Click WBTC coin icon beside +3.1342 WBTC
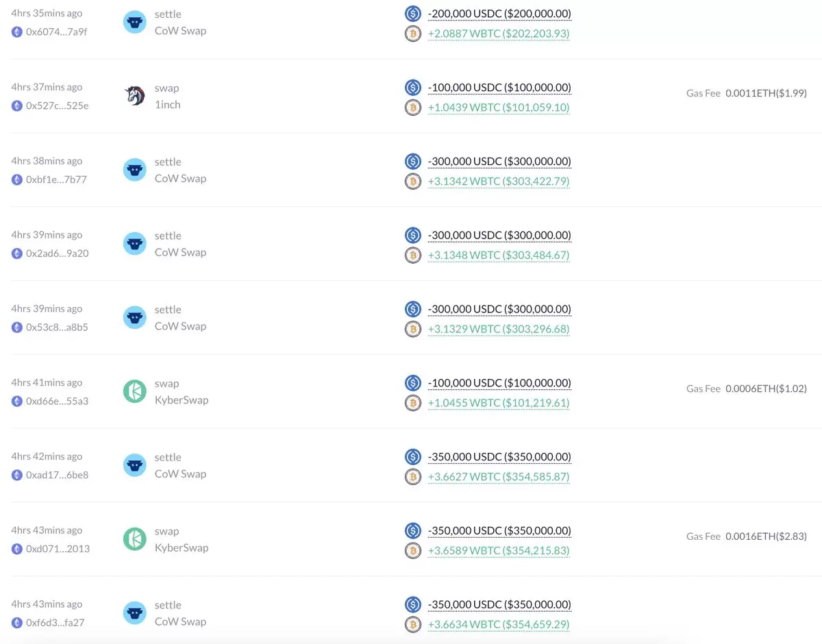The image size is (822, 644). click(412, 182)
